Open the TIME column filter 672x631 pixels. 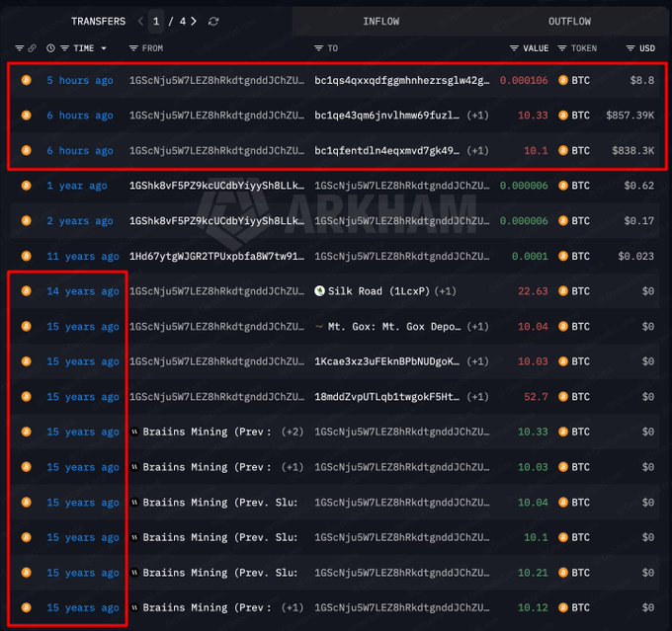pyautogui.click(x=64, y=48)
